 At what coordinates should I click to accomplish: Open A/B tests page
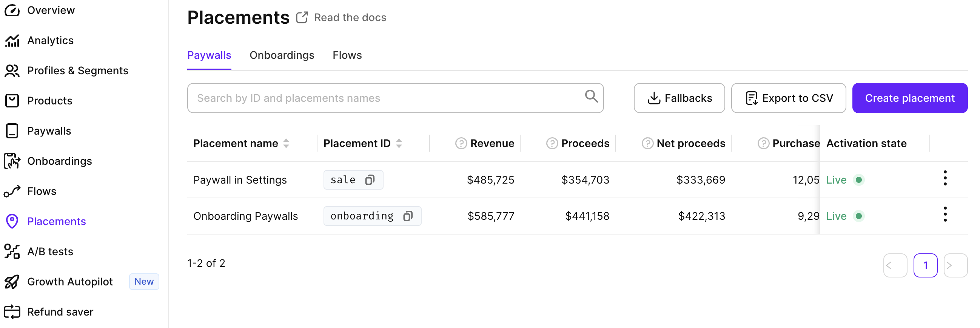coord(50,251)
